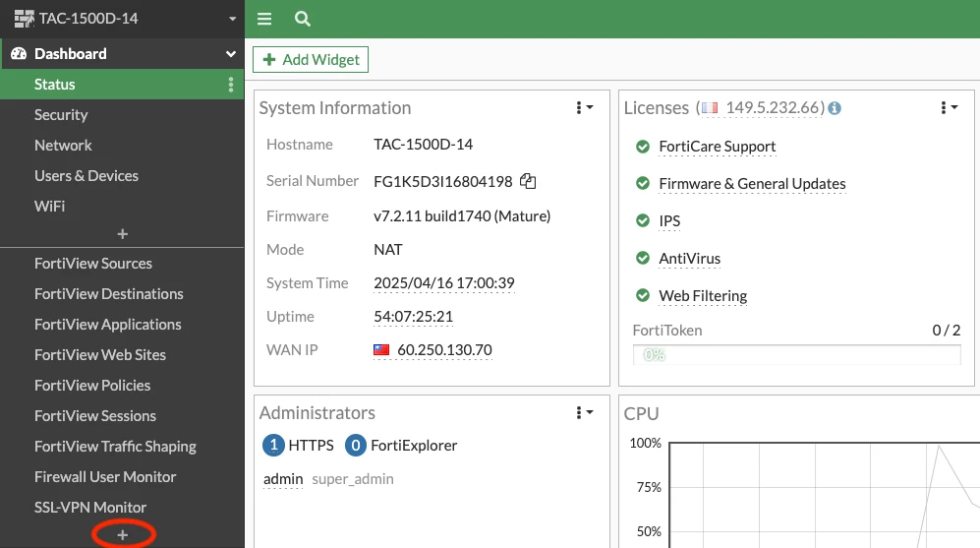This screenshot has height=548, width=980.
Task: Click the Add Widget button
Action: tap(311, 59)
